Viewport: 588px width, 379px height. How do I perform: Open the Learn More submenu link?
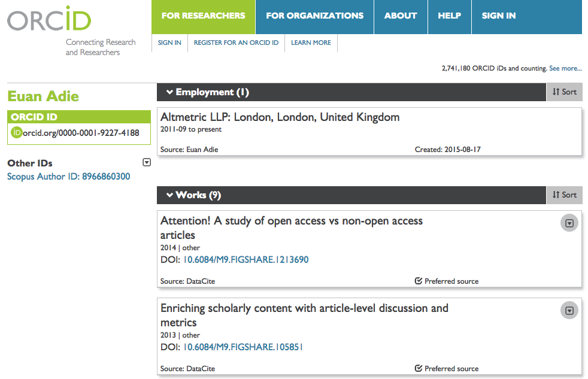pos(311,43)
